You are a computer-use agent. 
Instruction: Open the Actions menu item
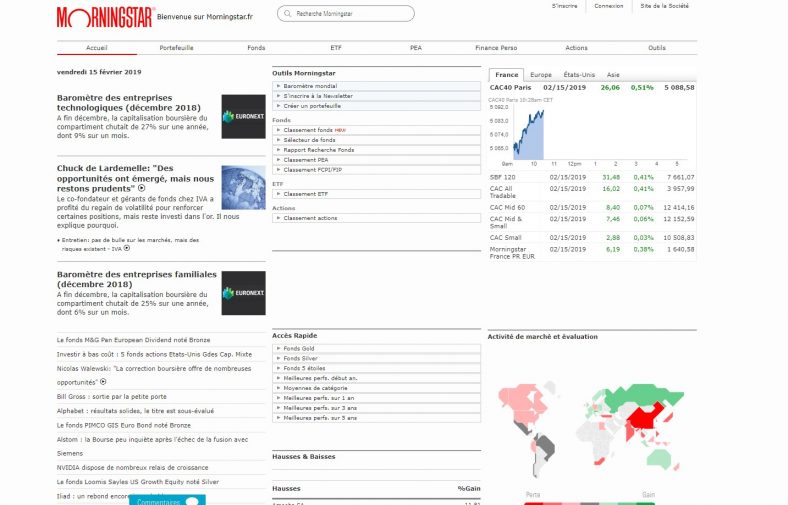point(576,48)
